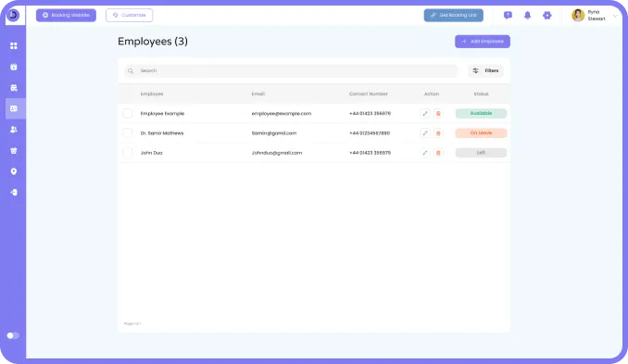Tick checkbox for Dr. Samir Mathews
This screenshot has height=364, width=628.
(128, 133)
